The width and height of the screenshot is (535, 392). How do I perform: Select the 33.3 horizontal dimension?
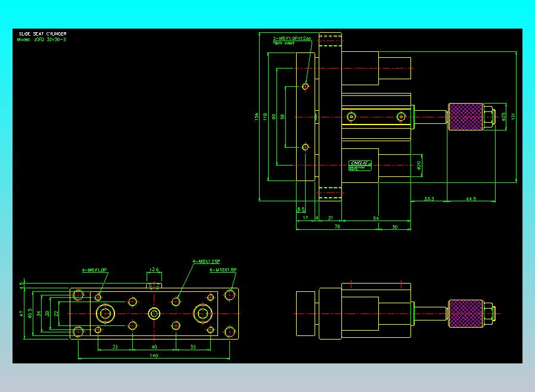point(429,198)
